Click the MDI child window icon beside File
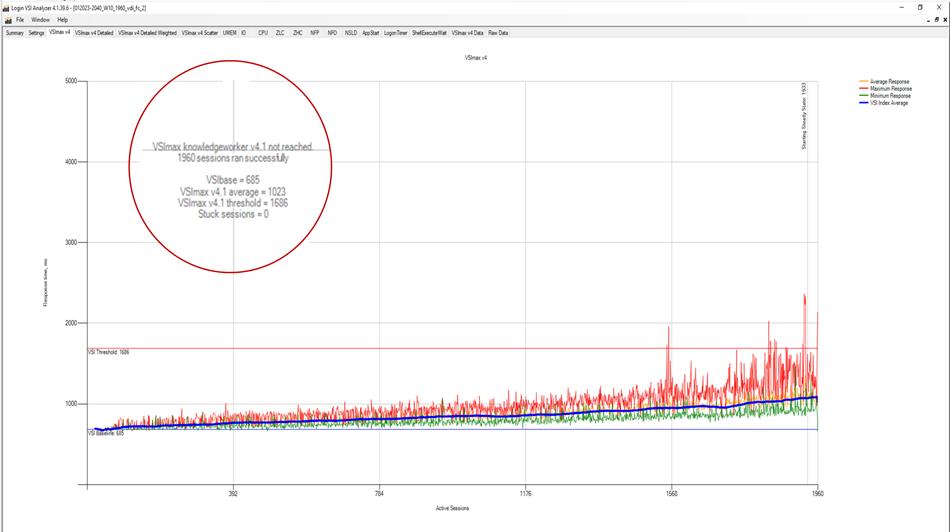 point(6,19)
